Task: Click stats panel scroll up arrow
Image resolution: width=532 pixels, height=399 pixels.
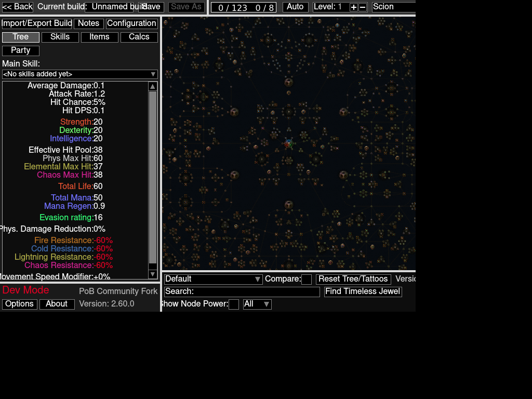Action: (153, 87)
